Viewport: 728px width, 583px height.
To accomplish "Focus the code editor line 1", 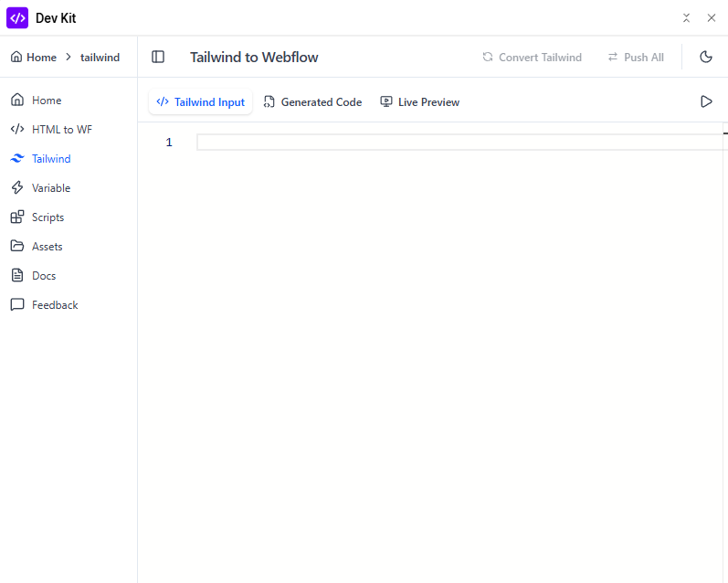I will pos(459,143).
